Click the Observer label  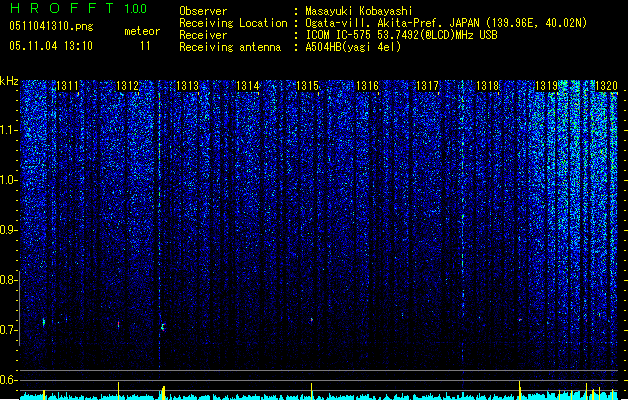[x=203, y=11]
